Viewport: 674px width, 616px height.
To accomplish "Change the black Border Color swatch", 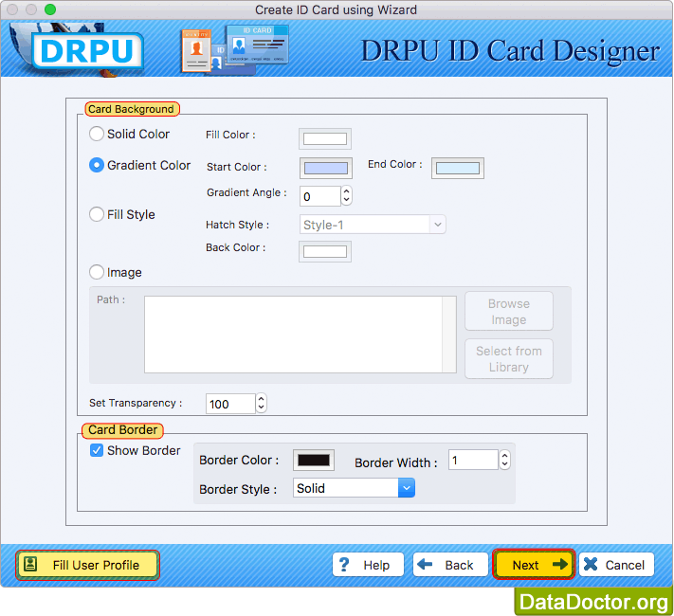I will coord(314,461).
